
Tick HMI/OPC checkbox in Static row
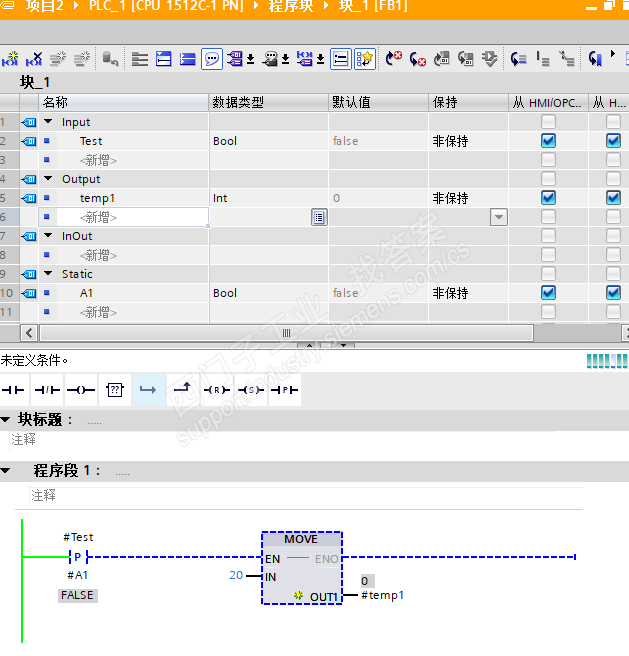pos(548,274)
